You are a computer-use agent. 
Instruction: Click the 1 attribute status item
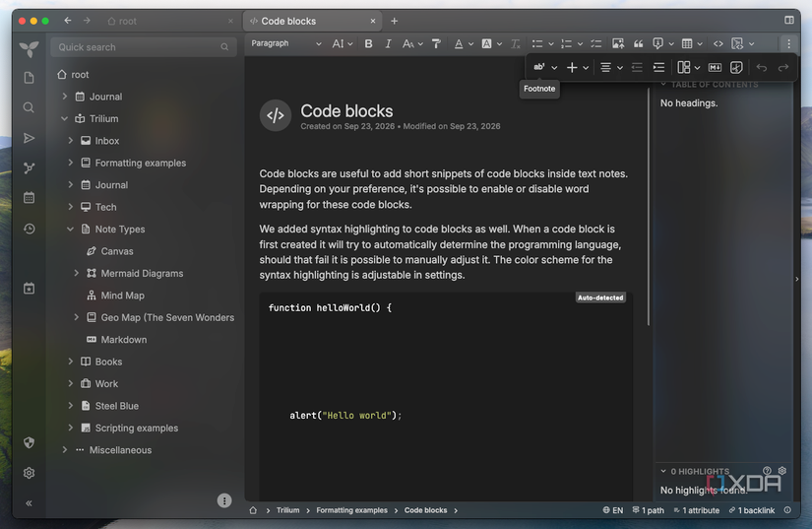click(696, 510)
